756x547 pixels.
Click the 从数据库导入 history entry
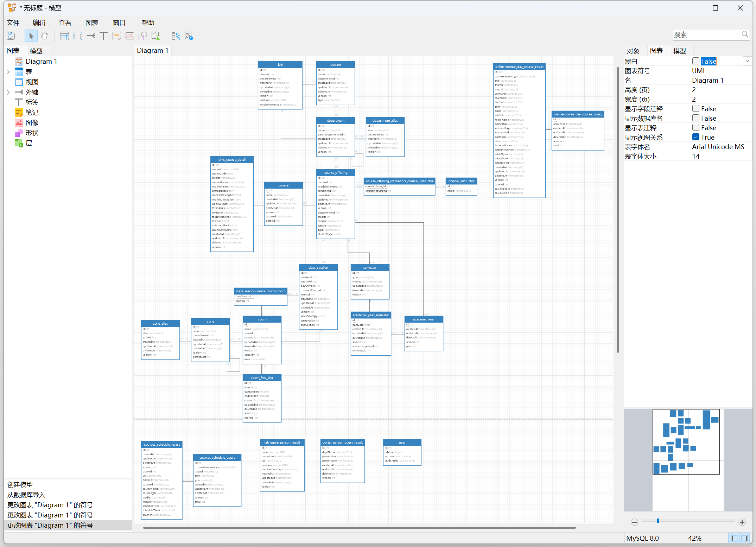click(x=26, y=495)
